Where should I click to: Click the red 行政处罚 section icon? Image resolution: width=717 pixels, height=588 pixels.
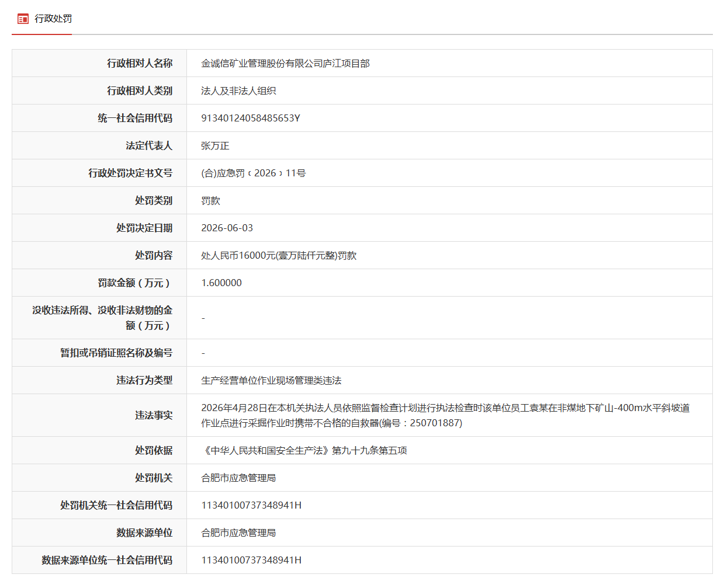[23, 19]
